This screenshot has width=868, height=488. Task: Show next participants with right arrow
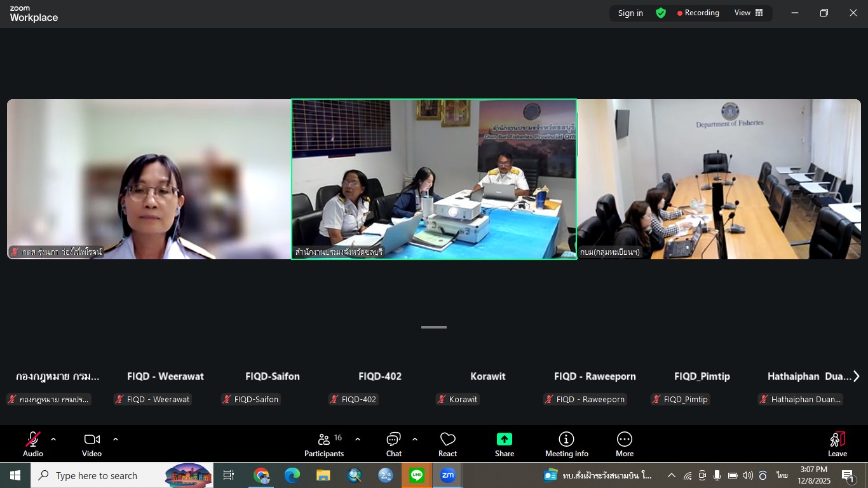(x=856, y=376)
